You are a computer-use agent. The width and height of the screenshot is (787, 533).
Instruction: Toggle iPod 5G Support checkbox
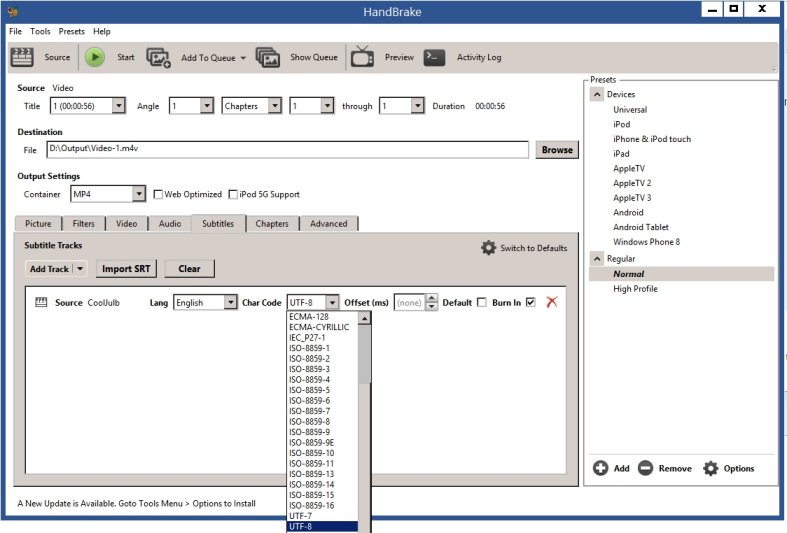[233, 194]
